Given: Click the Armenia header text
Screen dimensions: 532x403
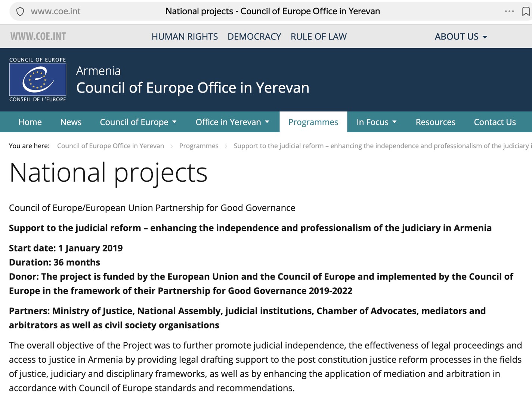Looking at the screenshot, I should (x=98, y=71).
